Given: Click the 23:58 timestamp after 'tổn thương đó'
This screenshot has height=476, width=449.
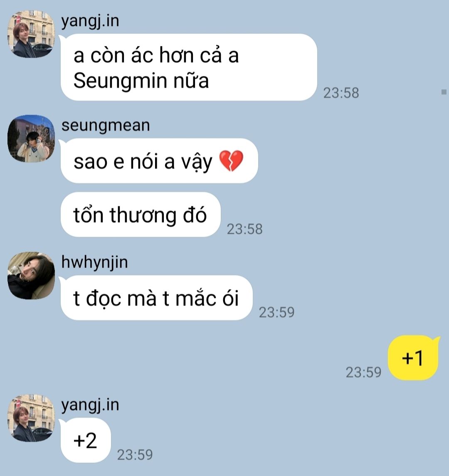Looking at the screenshot, I should [x=245, y=229].
